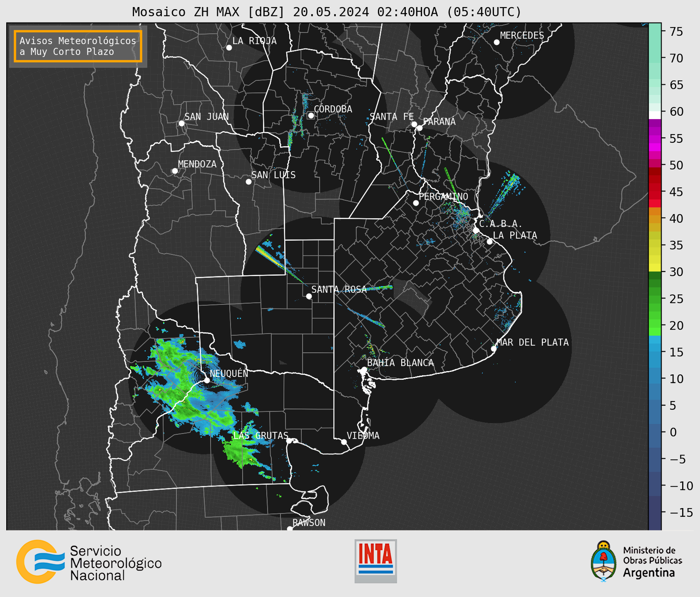The image size is (700, 597).
Task: Click the Servicio Meteorológico Nacional logo
Action: (89, 562)
